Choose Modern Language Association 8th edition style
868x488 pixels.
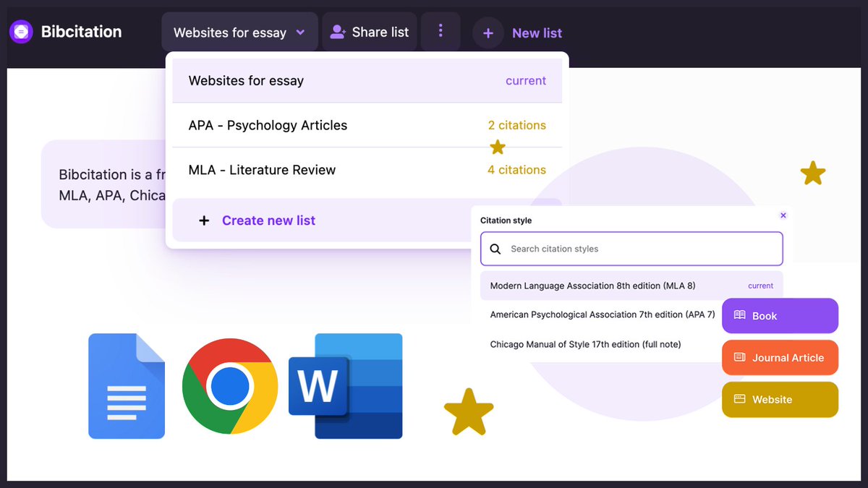[631, 286]
